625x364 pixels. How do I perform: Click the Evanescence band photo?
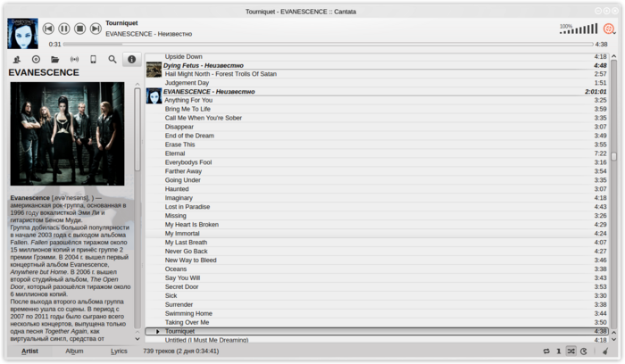(67, 134)
